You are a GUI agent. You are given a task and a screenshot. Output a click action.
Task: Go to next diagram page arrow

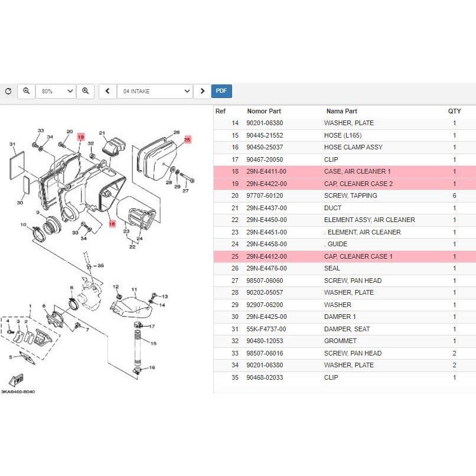[202, 91]
